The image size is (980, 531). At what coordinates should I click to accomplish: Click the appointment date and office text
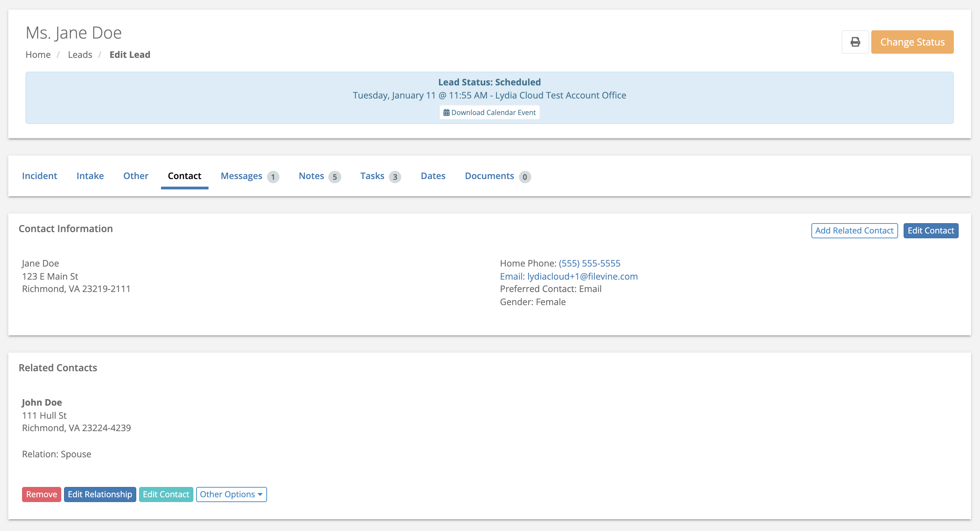489,95
